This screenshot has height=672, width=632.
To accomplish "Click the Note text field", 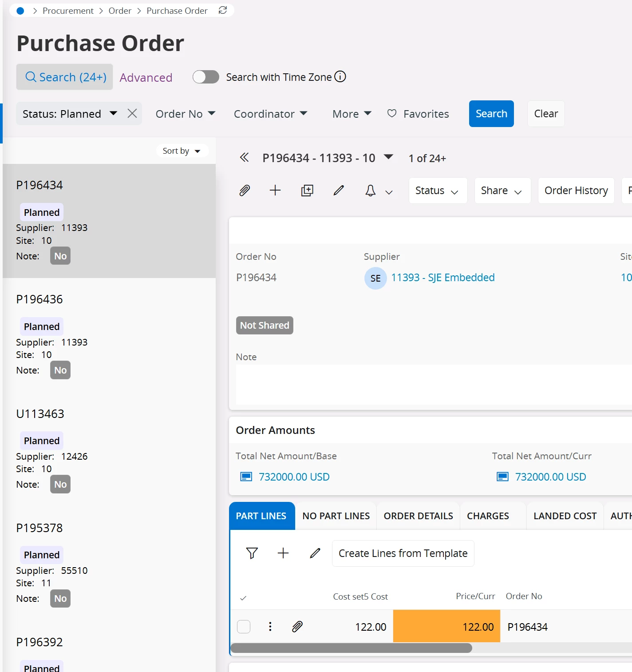I will point(434,385).
